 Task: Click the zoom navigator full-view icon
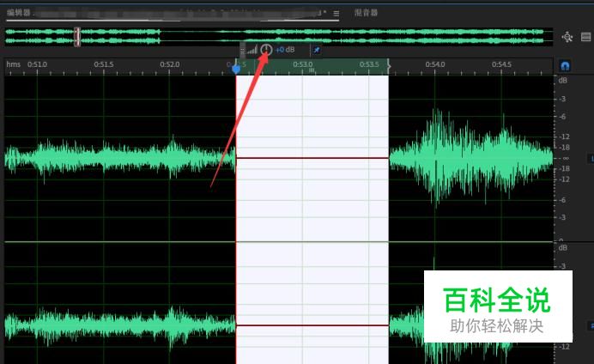tap(567, 37)
